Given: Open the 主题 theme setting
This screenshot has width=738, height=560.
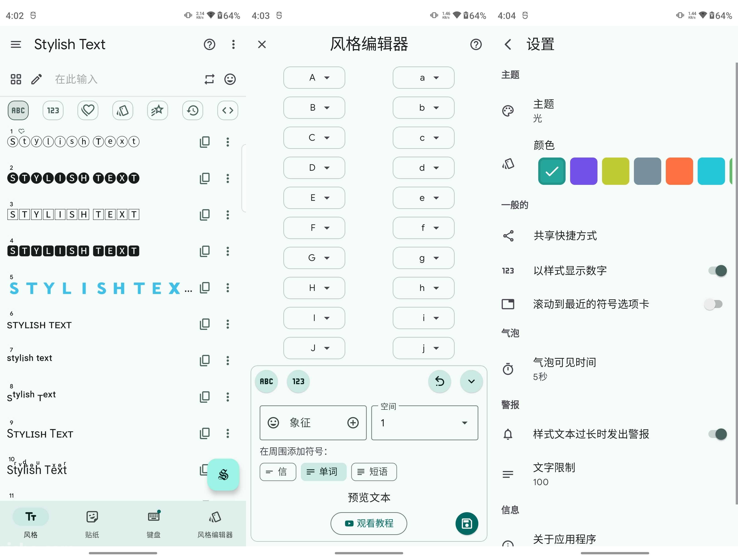Looking at the screenshot, I should (x=615, y=111).
